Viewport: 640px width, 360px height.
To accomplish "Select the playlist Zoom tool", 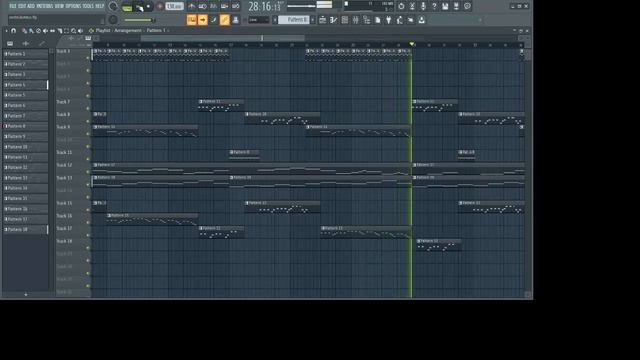I will (x=73, y=31).
